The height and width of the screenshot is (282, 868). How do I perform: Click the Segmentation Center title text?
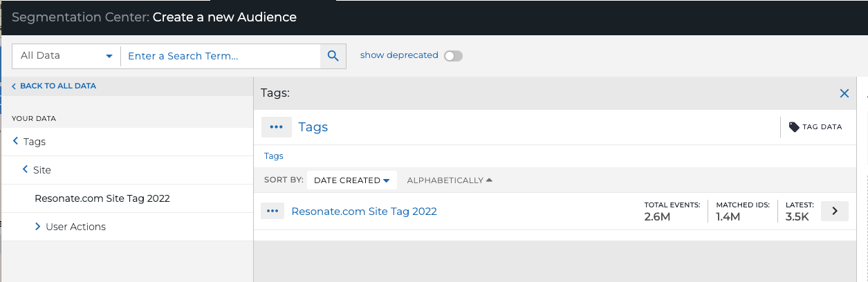[x=80, y=17]
